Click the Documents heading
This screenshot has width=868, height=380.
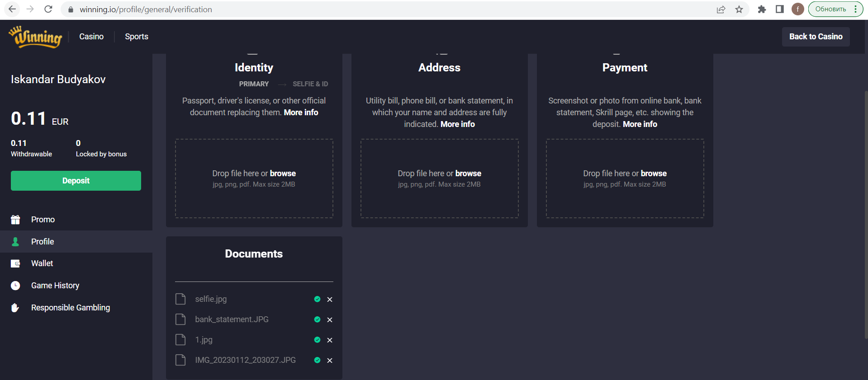(x=254, y=254)
